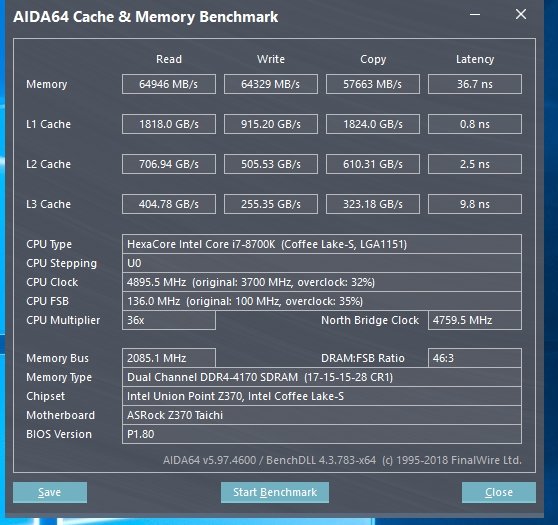Close window with the title bar X
The image size is (558, 525).
click(x=521, y=15)
